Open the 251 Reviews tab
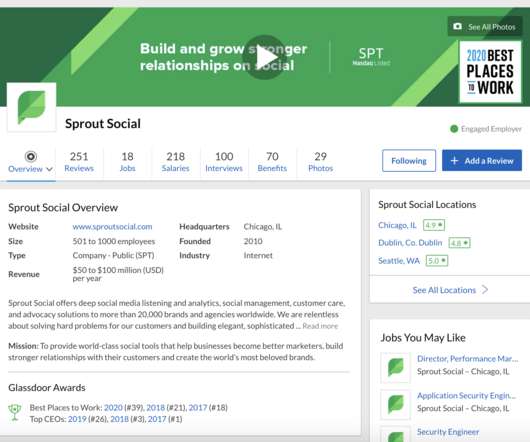This screenshot has width=530, height=442. click(79, 162)
